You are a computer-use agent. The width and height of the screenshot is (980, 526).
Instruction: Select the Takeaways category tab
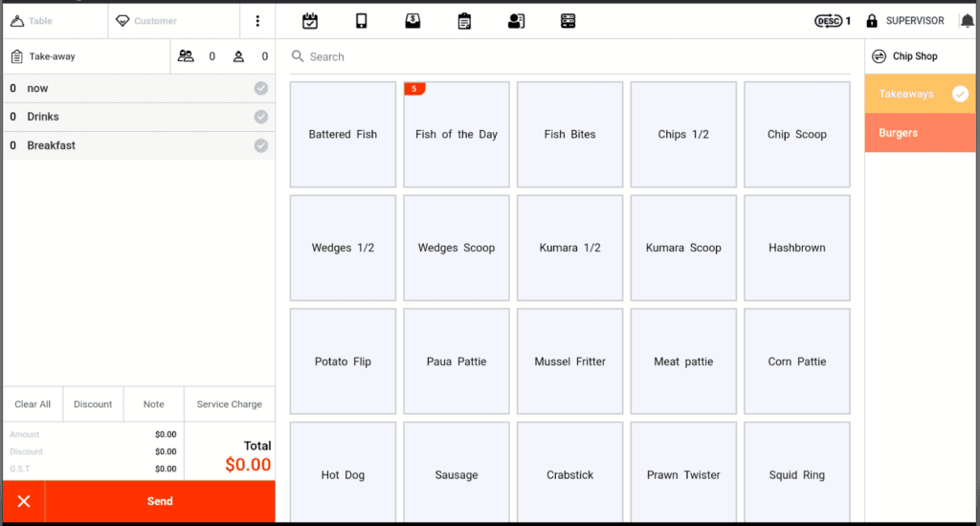click(x=920, y=94)
